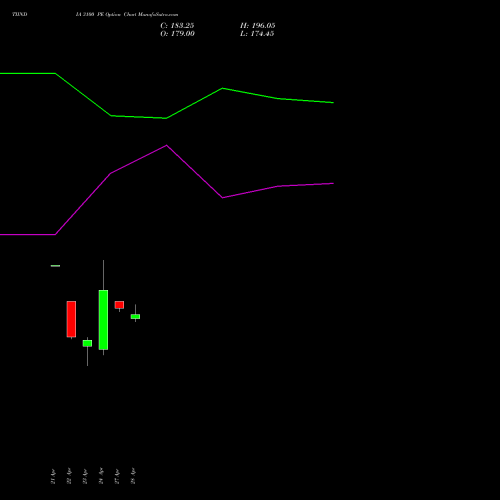
Task: Click the 27 Apr date label
Action: [x=117, y=476]
